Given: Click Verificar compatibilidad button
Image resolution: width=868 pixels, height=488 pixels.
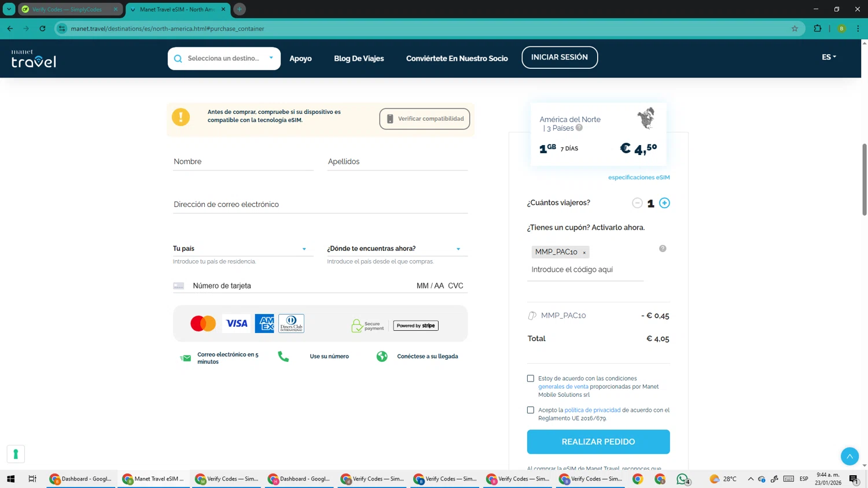Looking at the screenshot, I should 425,119.
